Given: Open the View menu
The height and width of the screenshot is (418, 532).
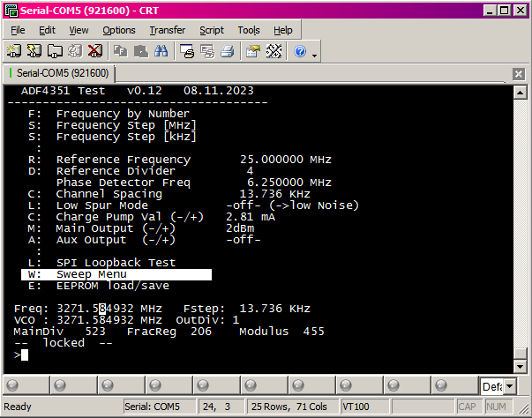Looking at the screenshot, I should (79, 30).
